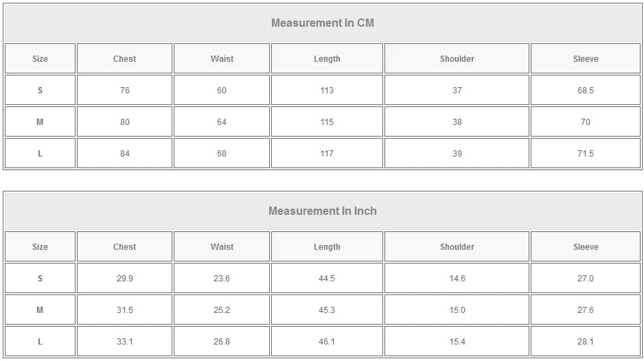Select the Sleeve header in Inch table

586,247
